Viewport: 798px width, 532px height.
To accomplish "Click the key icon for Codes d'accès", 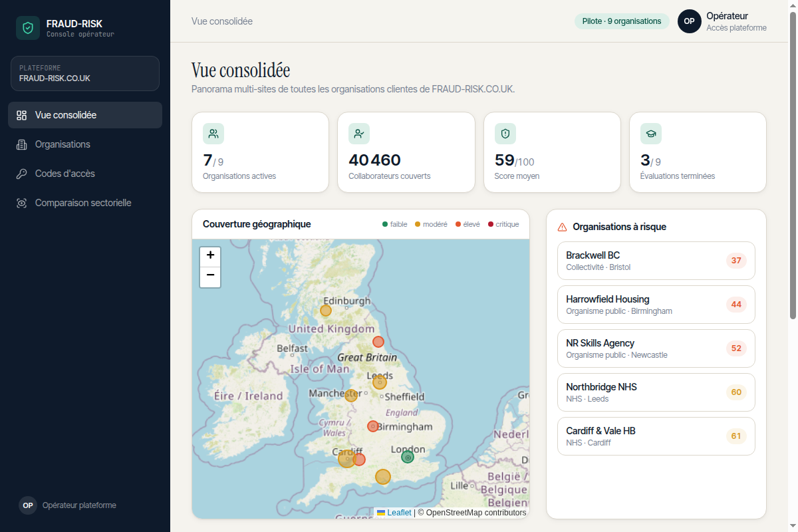I will coord(22,174).
